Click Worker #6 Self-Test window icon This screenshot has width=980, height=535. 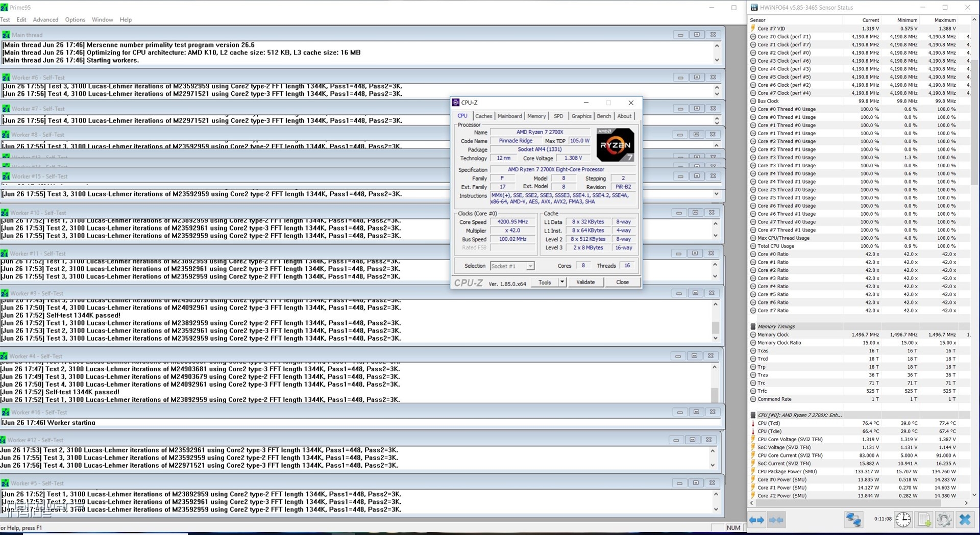[6, 78]
